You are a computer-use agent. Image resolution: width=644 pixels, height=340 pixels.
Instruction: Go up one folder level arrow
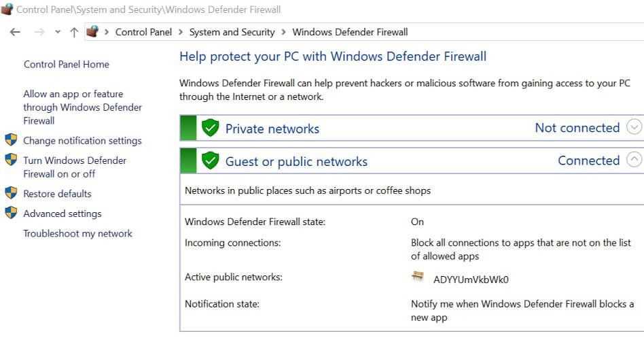(74, 32)
